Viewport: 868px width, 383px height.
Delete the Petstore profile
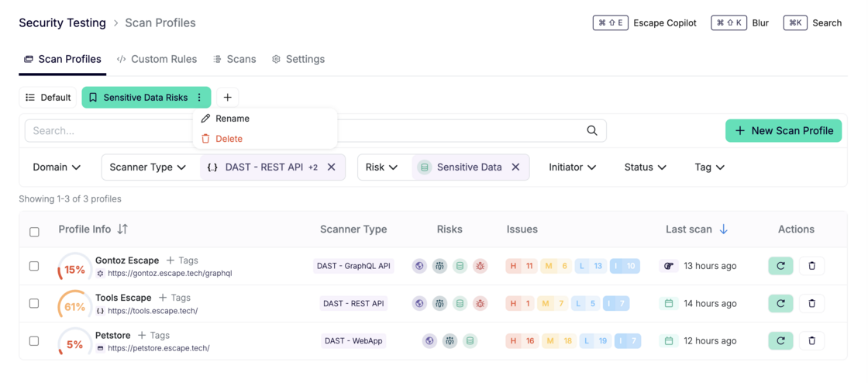[811, 340]
